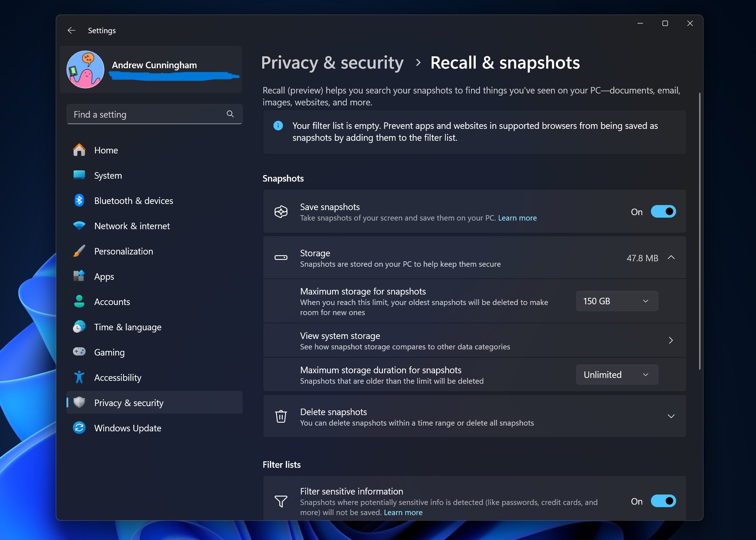
Task: Open Accessibility label in sidebar
Action: click(118, 378)
